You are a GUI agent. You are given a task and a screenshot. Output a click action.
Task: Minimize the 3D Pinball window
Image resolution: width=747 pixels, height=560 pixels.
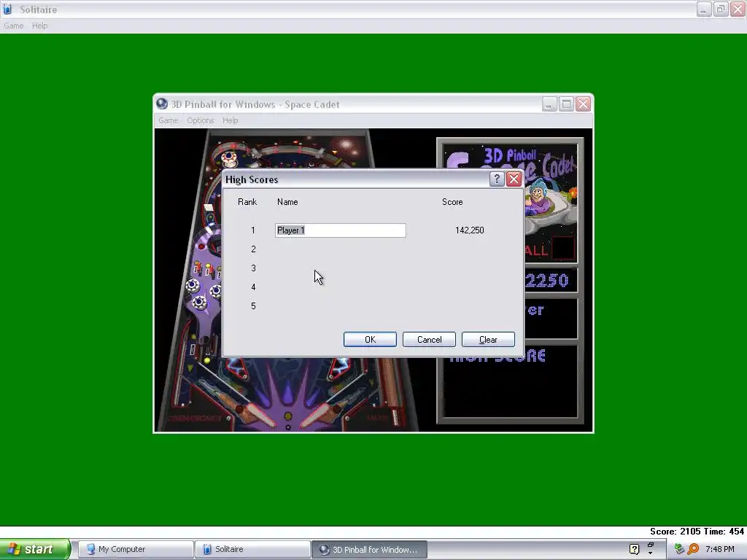point(549,104)
